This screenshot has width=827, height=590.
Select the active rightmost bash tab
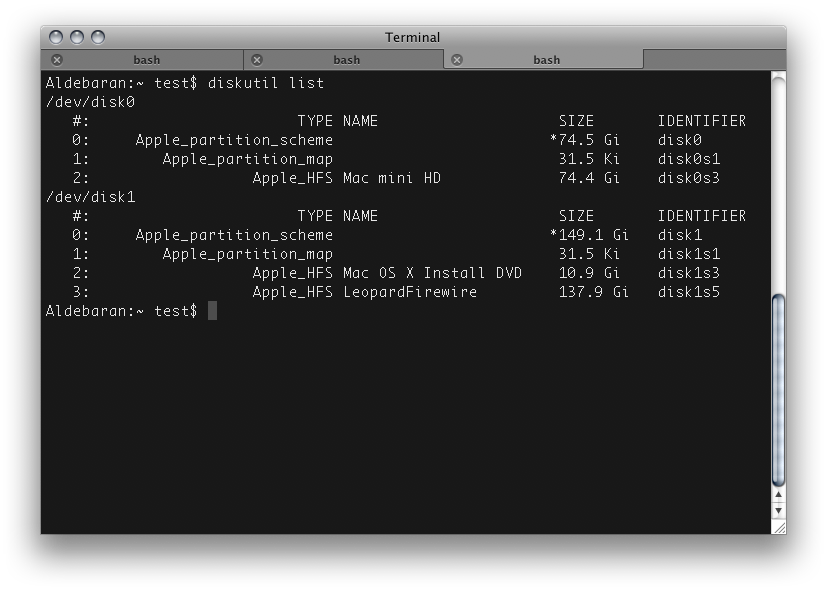544,60
